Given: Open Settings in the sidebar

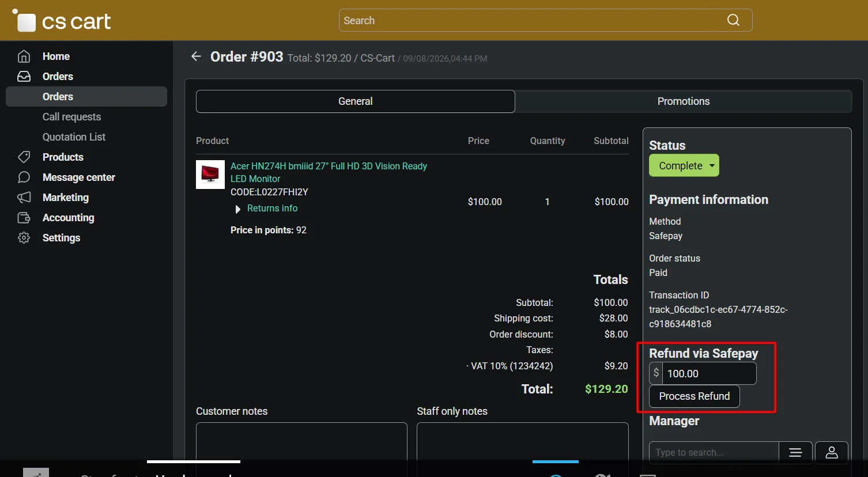Looking at the screenshot, I should pyautogui.click(x=61, y=238).
